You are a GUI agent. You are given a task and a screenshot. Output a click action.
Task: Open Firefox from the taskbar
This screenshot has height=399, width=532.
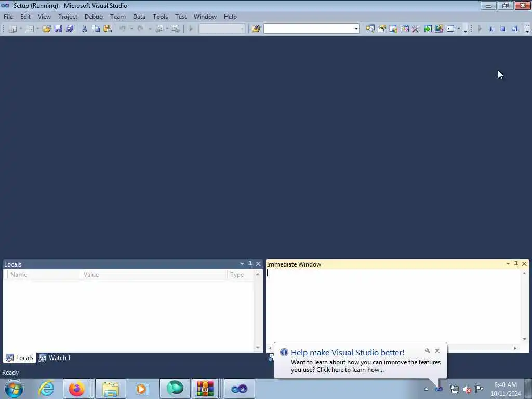(77, 389)
